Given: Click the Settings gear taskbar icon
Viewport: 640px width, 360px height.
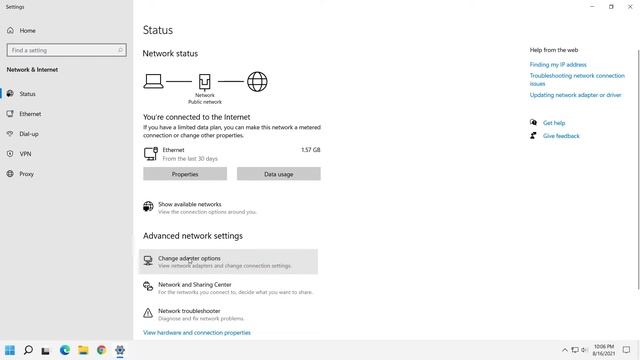Looking at the screenshot, I should [x=120, y=350].
